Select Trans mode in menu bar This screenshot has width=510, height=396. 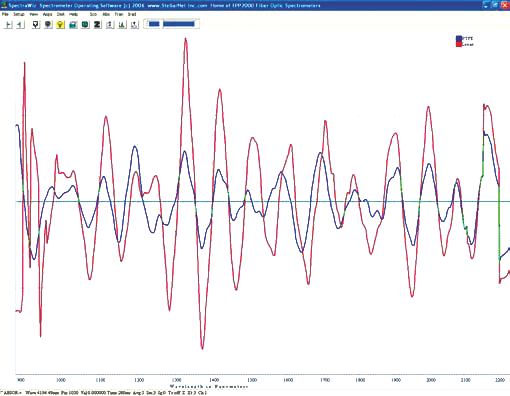click(119, 14)
